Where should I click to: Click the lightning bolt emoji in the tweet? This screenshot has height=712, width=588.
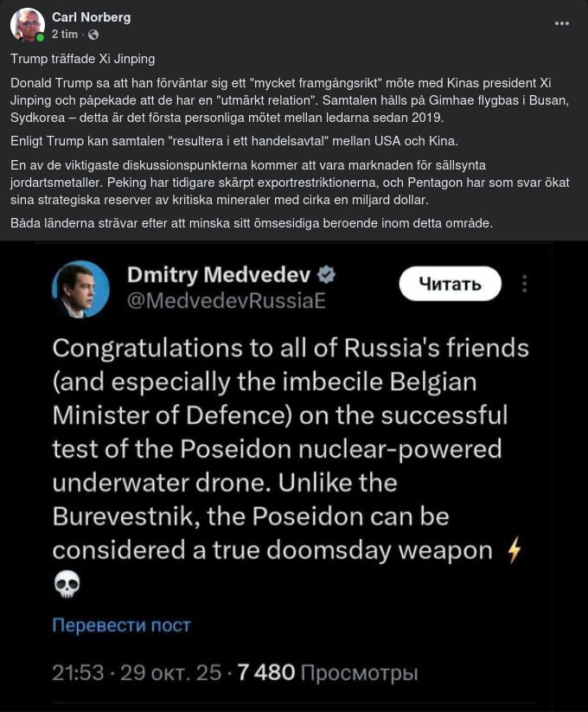514,550
